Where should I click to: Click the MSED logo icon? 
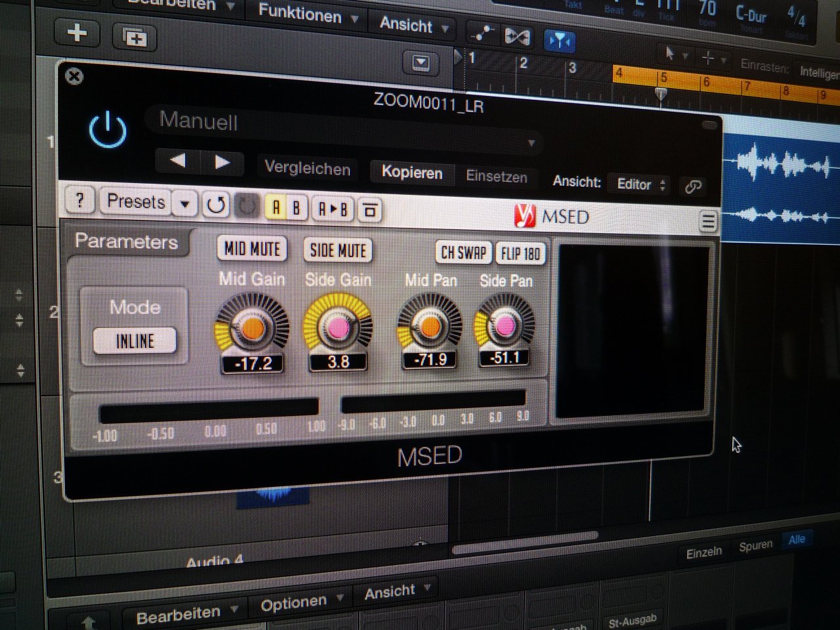pyautogui.click(x=524, y=215)
